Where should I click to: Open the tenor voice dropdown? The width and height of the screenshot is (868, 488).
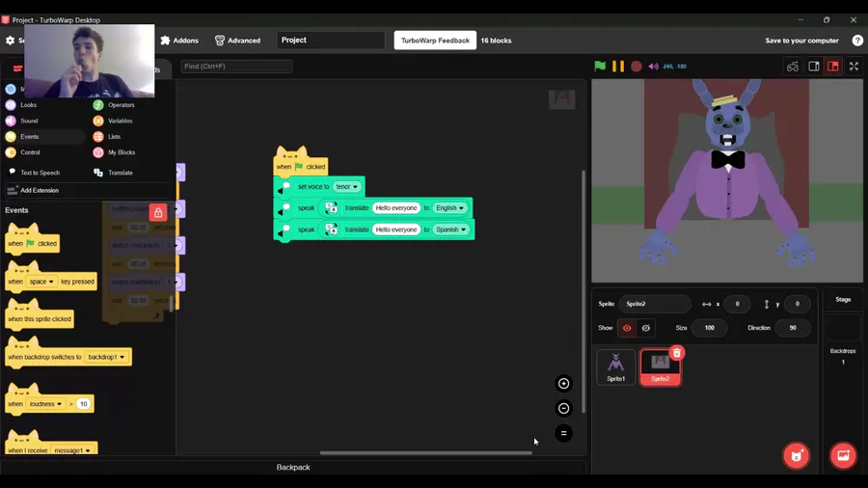(x=346, y=187)
